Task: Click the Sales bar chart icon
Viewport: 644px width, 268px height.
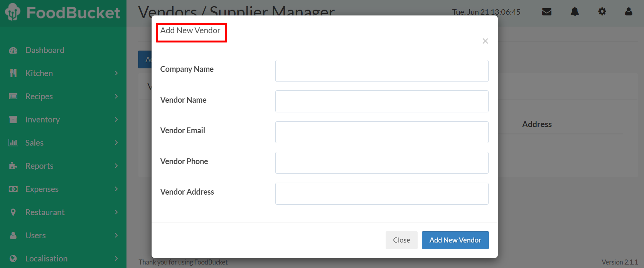Action: (13, 143)
